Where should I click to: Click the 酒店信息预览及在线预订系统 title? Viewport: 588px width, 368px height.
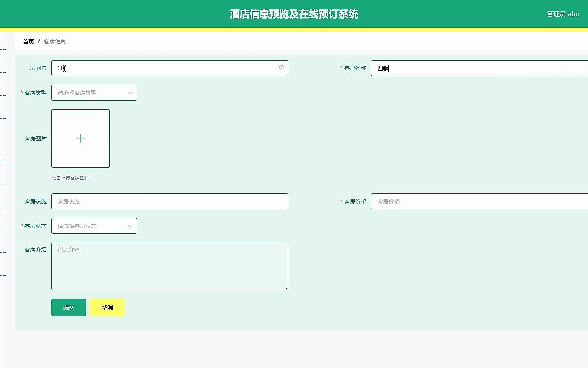294,14
